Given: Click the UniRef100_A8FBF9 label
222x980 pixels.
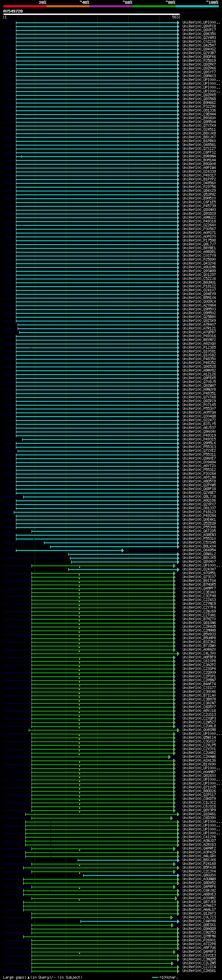Looking at the screenshot, I should point(199,657).
